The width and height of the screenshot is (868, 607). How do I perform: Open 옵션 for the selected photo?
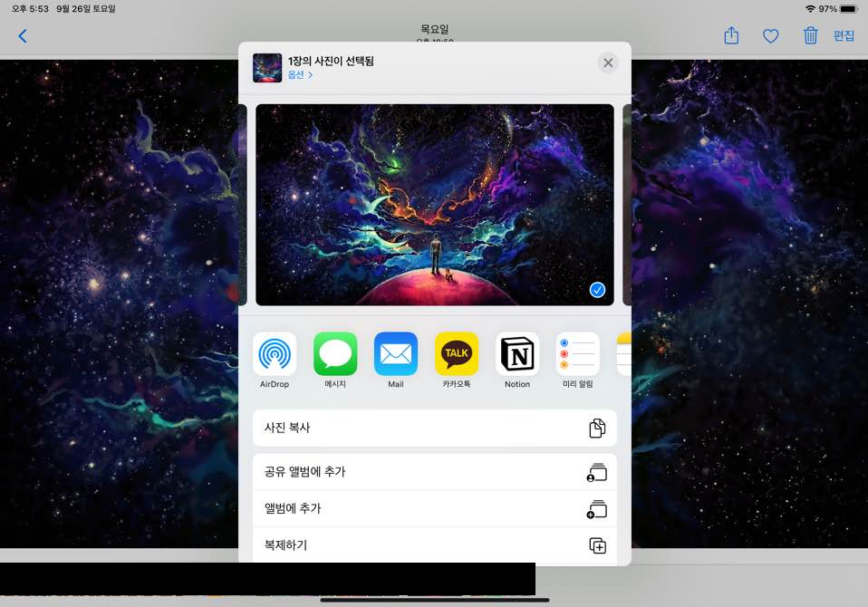click(300, 74)
